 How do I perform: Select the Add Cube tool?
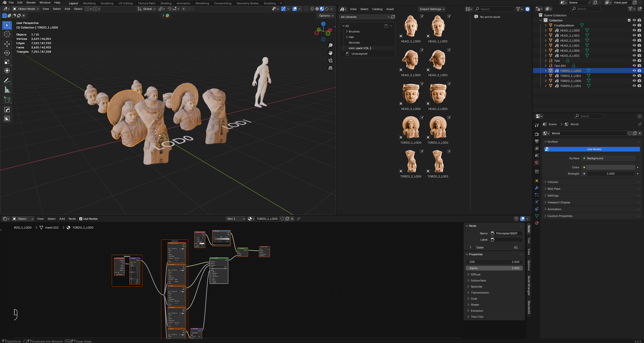point(7,100)
